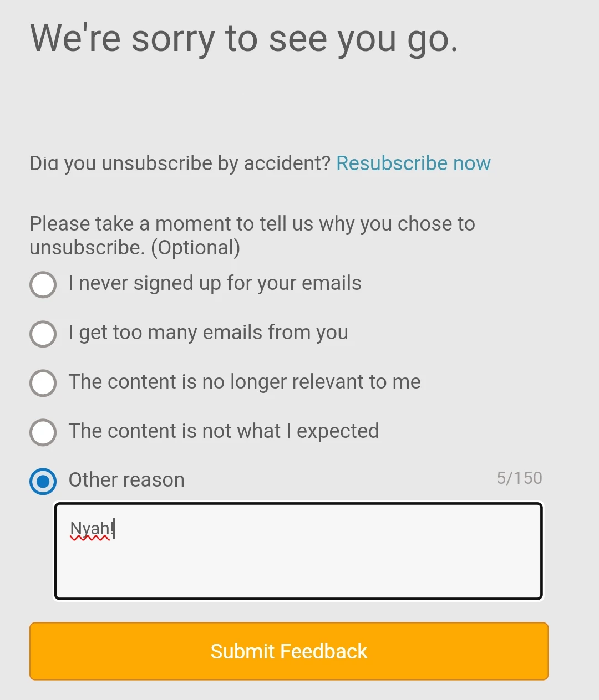Focus the other reason text box
Screen dimensions: 599x700
coord(298,551)
